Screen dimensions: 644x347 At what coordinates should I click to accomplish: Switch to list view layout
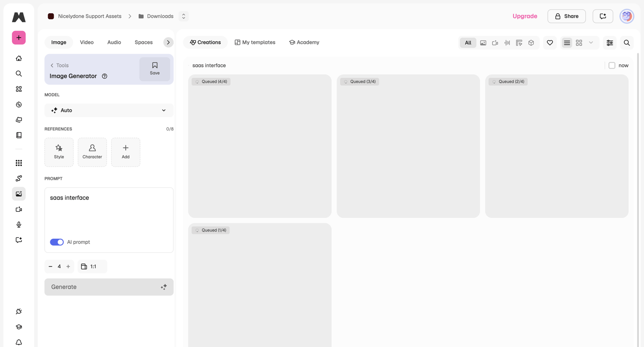pyautogui.click(x=567, y=43)
